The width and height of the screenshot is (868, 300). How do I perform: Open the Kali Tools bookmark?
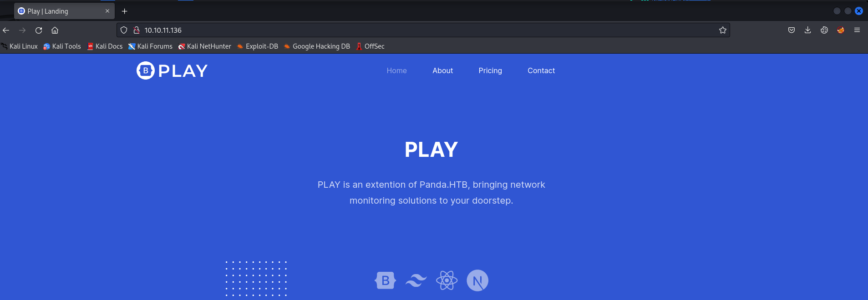coord(62,46)
